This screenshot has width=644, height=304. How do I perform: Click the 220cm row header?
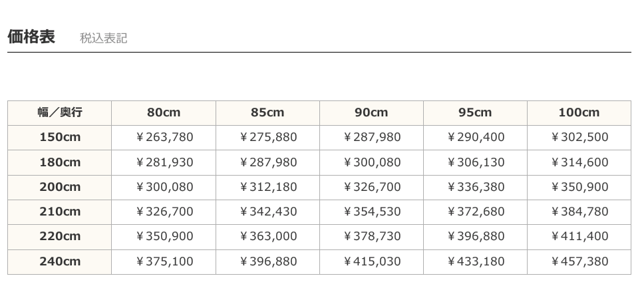(x=60, y=236)
